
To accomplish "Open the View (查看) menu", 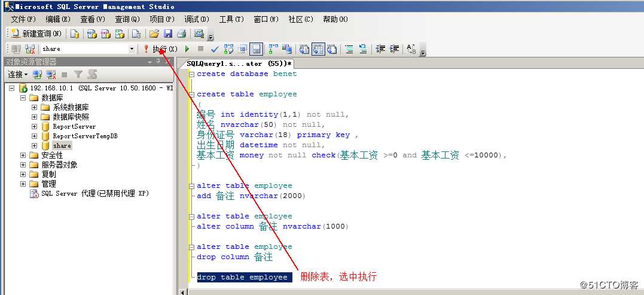I will click(93, 19).
